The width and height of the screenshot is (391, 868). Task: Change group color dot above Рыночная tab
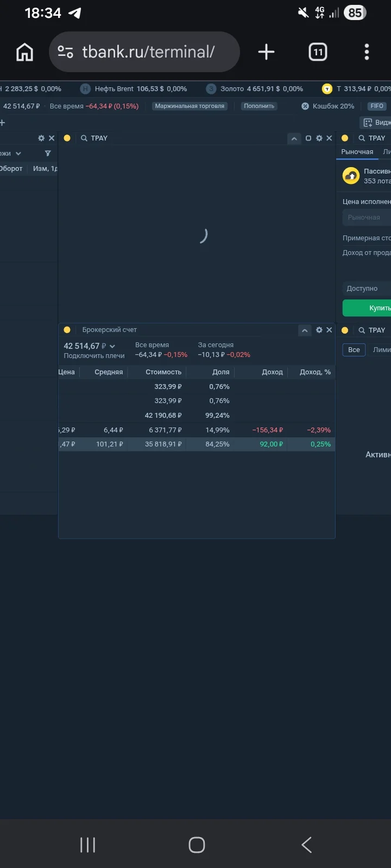point(345,138)
